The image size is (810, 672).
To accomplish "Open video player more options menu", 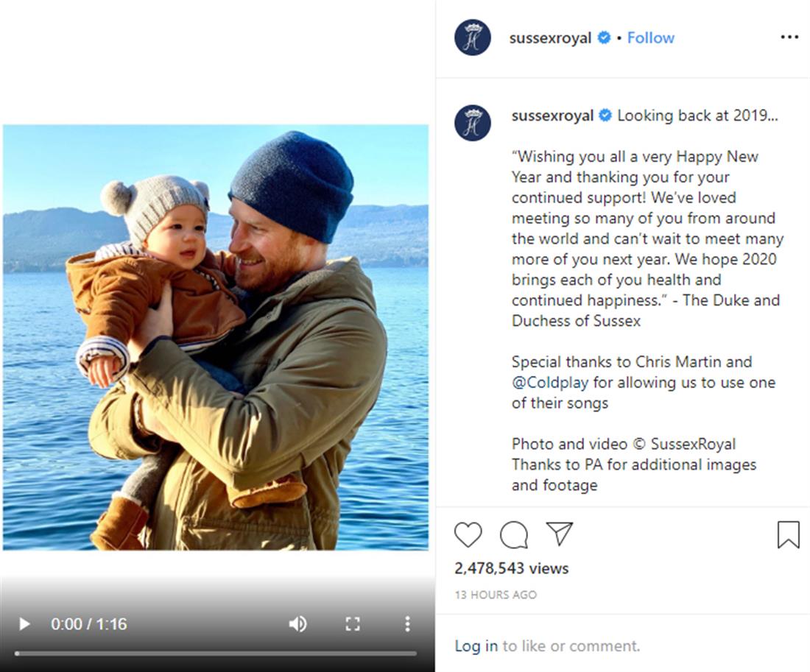I will click(x=407, y=624).
